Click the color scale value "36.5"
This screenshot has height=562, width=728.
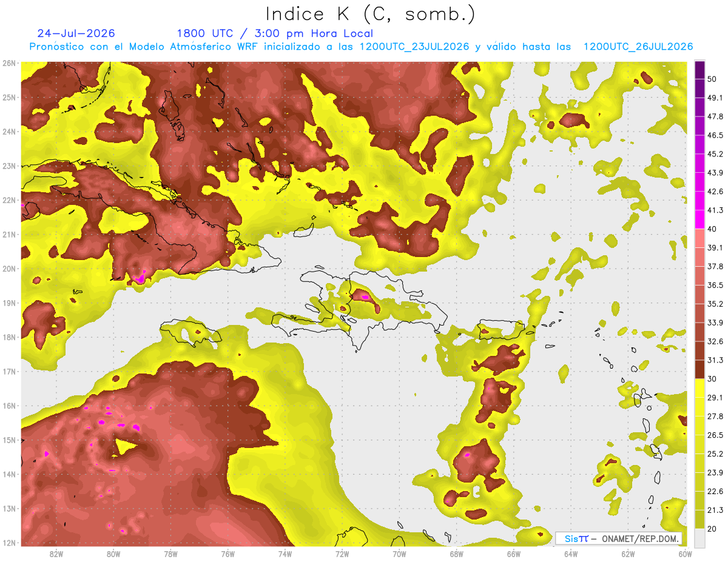coord(715,285)
